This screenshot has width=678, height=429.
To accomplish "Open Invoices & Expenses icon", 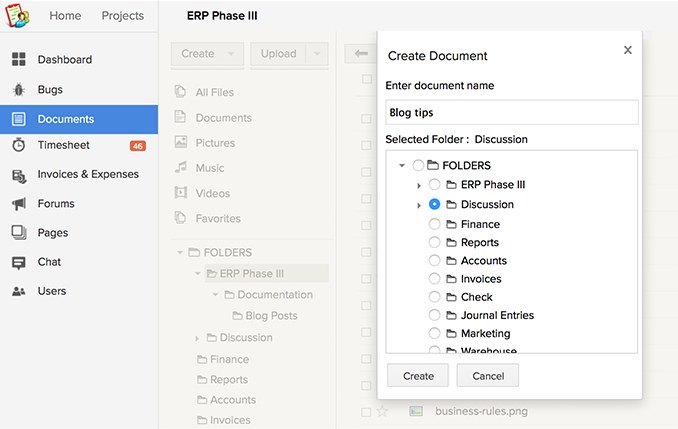I will (19, 175).
